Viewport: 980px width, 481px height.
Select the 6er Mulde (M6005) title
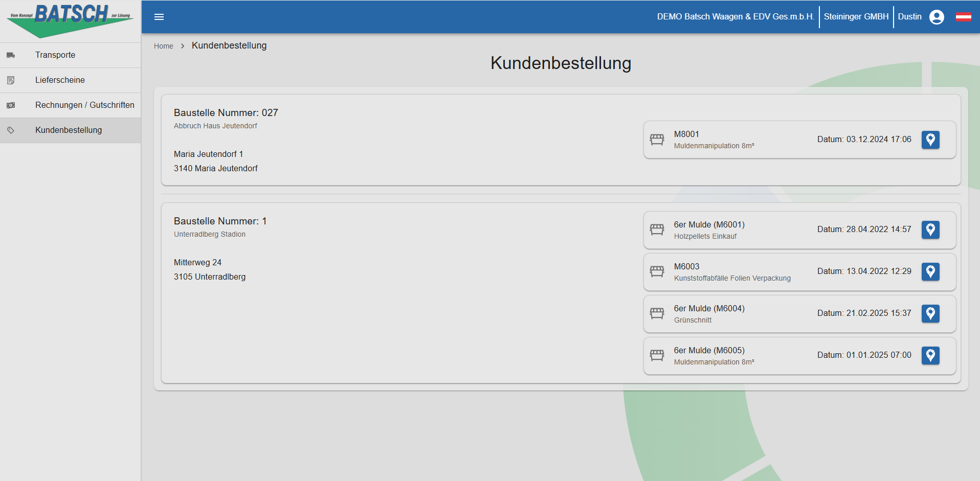tap(709, 351)
